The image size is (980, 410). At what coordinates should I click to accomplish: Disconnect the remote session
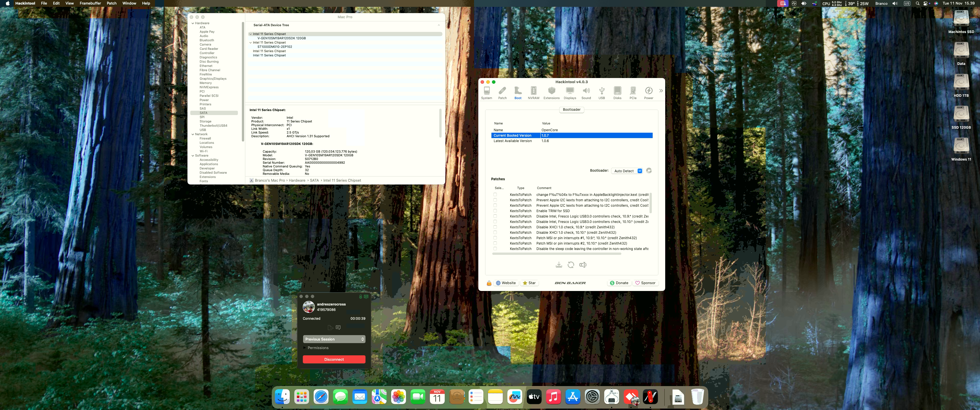click(x=334, y=359)
